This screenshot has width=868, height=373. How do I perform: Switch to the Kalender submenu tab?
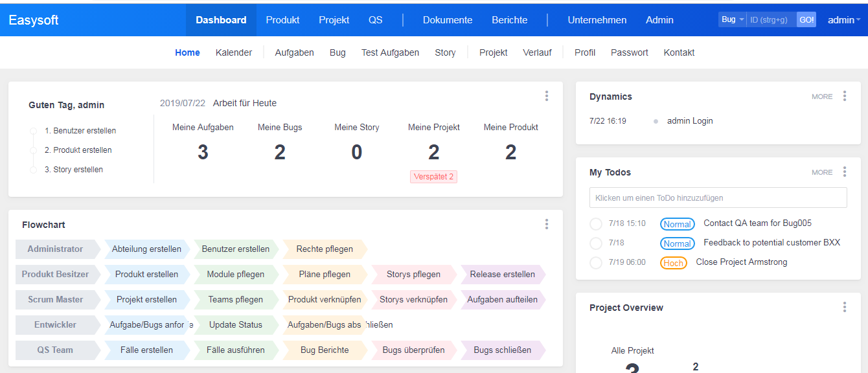(234, 52)
